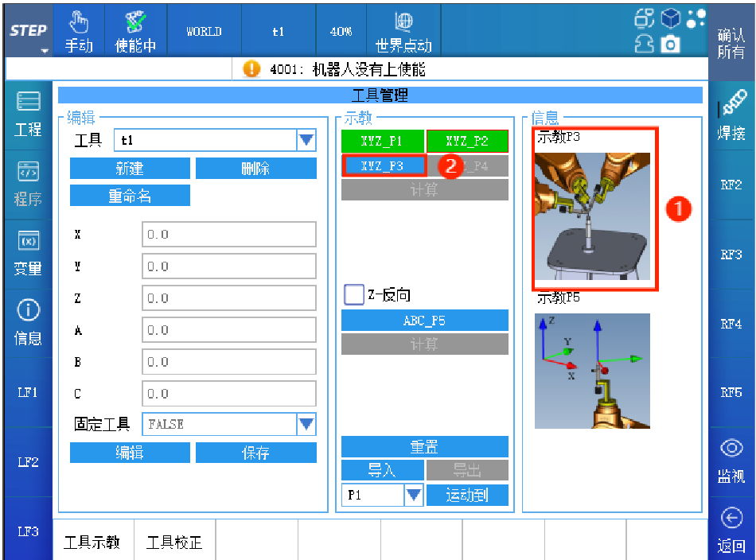Tap the 40% speed indicator

[x=341, y=32]
